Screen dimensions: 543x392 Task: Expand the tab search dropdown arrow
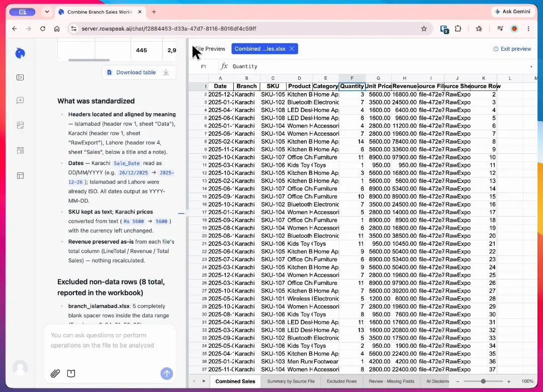pos(47,12)
